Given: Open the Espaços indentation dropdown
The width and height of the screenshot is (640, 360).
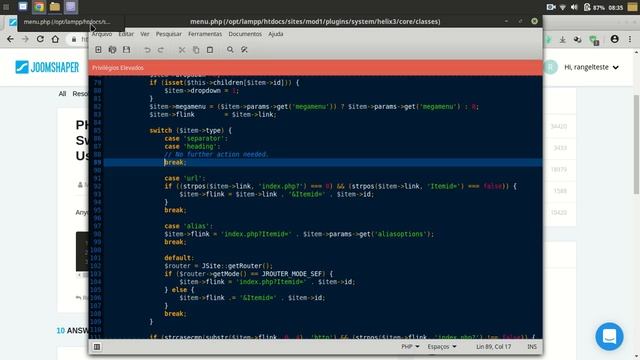Looking at the screenshot, I should coord(442,347).
